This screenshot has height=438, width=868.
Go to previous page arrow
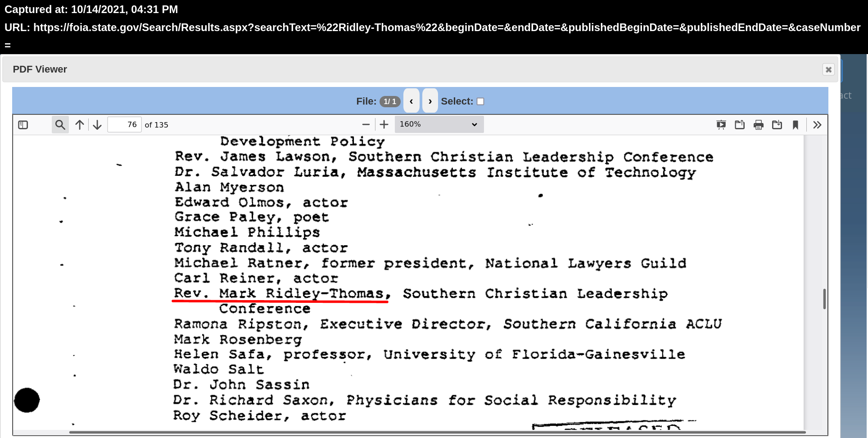(80, 125)
